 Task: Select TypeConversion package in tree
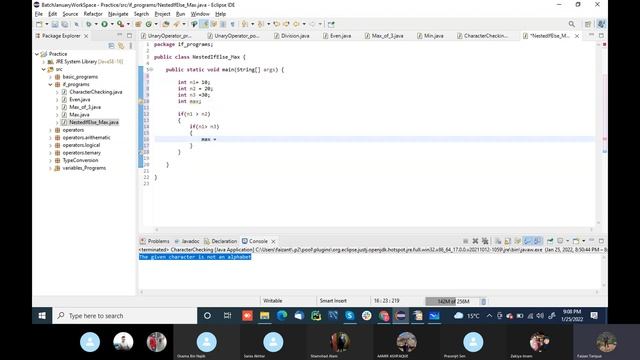tap(76, 160)
